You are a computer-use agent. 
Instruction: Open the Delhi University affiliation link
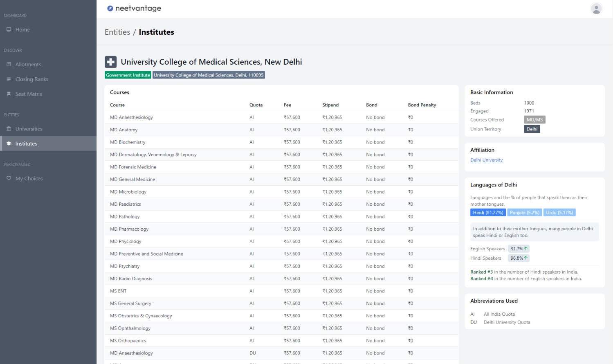tap(486, 160)
